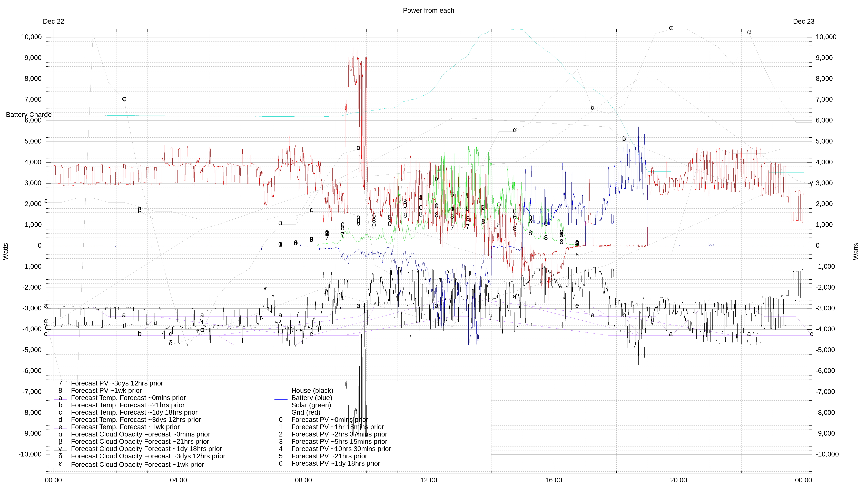Click legend 'Forecast Temp. Forecast ~0mins prior'

point(128,398)
